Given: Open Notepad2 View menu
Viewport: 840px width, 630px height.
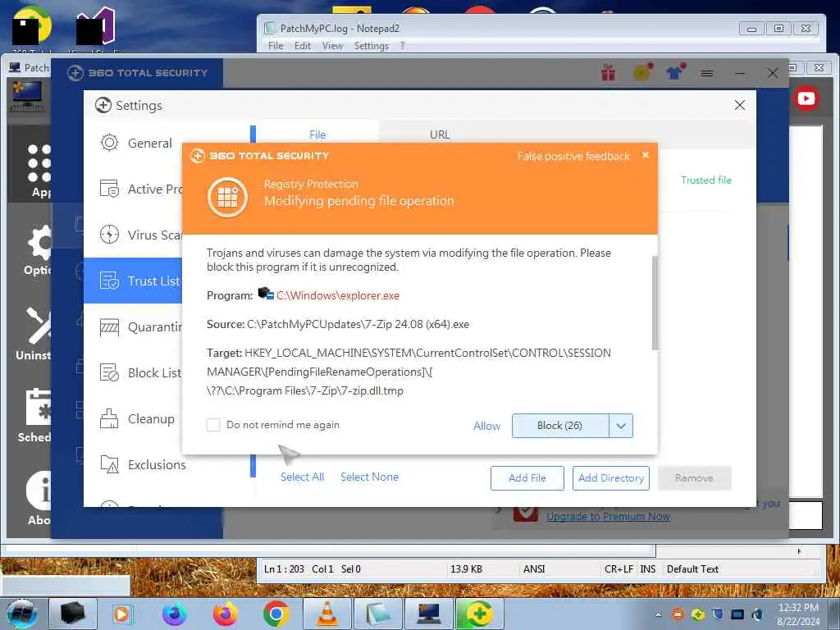Looking at the screenshot, I should pos(332,46).
